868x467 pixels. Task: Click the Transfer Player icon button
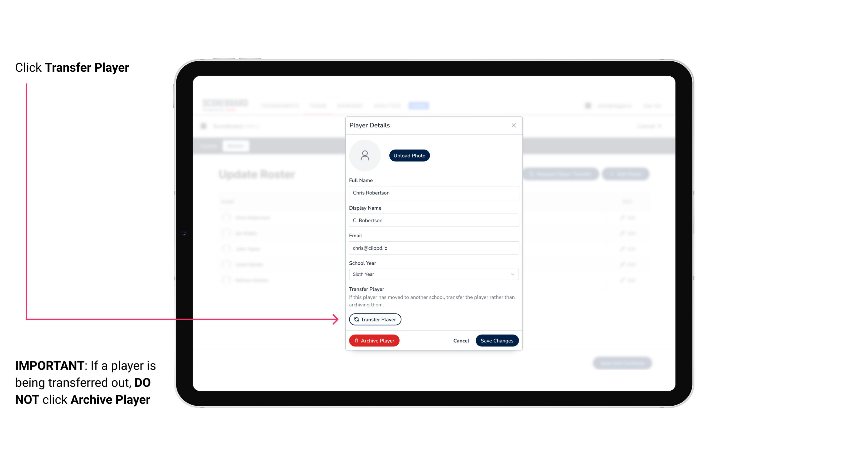(x=375, y=319)
